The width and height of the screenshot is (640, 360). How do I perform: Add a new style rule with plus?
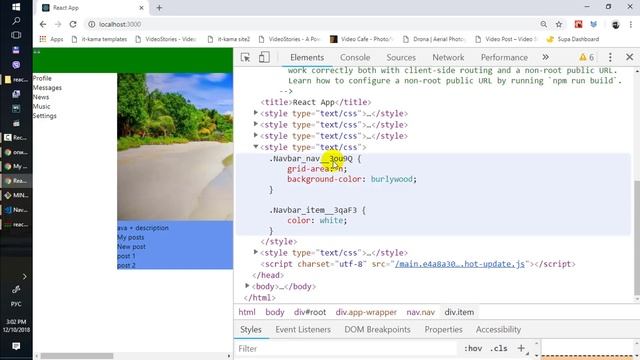(521, 348)
